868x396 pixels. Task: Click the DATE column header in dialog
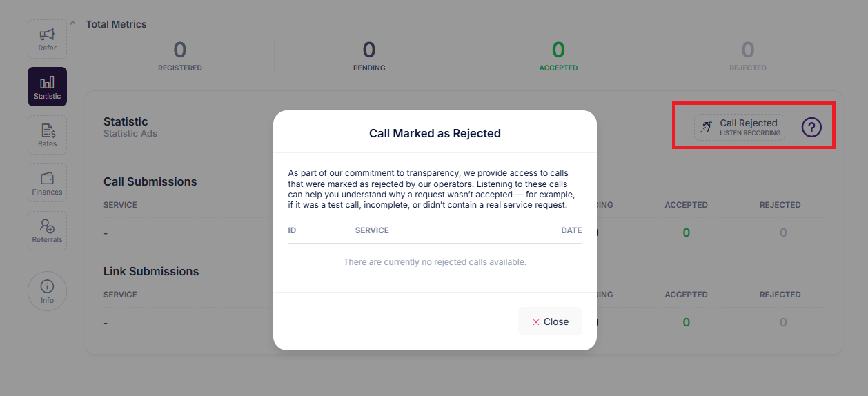(571, 230)
